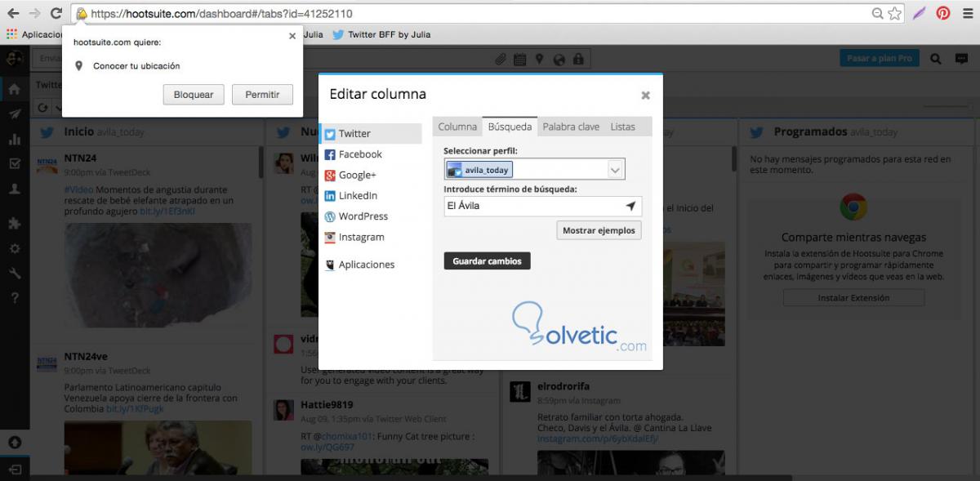Open the Help question mark icon
The width and height of the screenshot is (980, 481).
point(14,298)
